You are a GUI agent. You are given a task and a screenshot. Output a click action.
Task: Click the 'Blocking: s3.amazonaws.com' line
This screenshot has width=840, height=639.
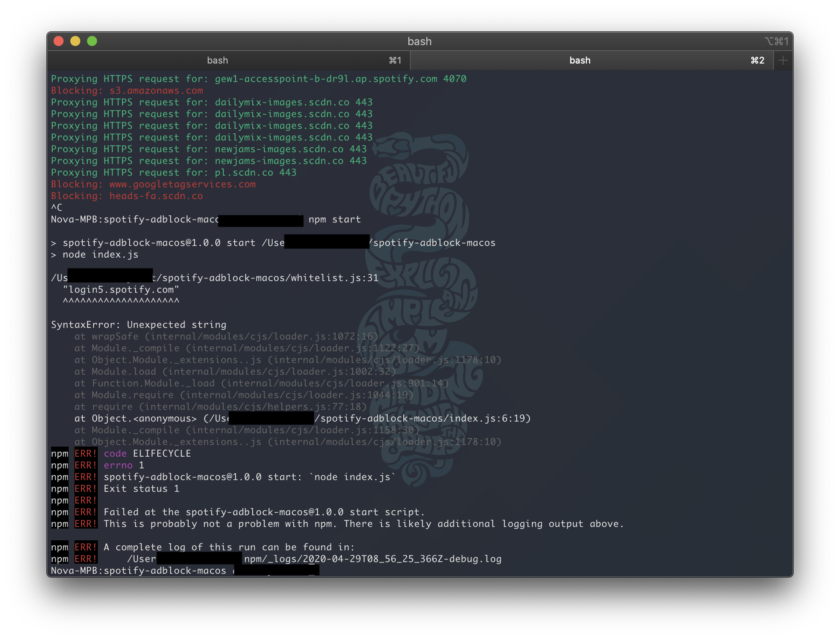point(127,90)
